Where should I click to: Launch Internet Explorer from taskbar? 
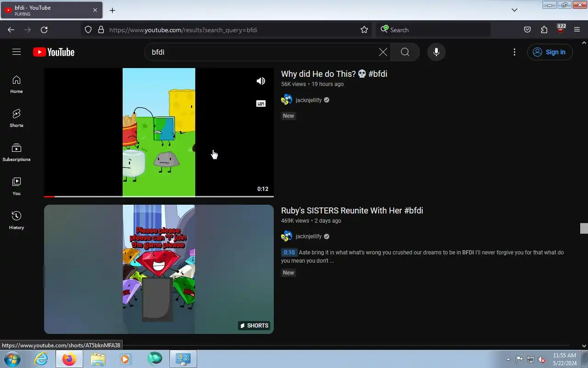click(x=41, y=359)
